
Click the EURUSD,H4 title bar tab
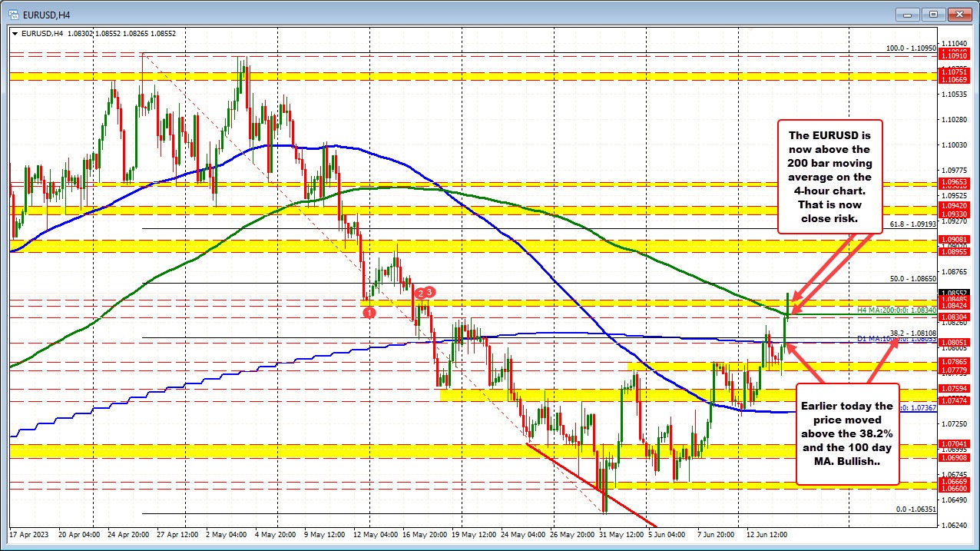[48, 13]
